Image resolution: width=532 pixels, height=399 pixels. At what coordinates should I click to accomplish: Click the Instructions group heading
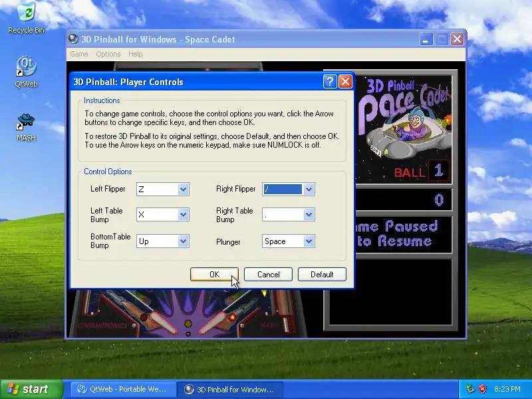pyautogui.click(x=102, y=100)
